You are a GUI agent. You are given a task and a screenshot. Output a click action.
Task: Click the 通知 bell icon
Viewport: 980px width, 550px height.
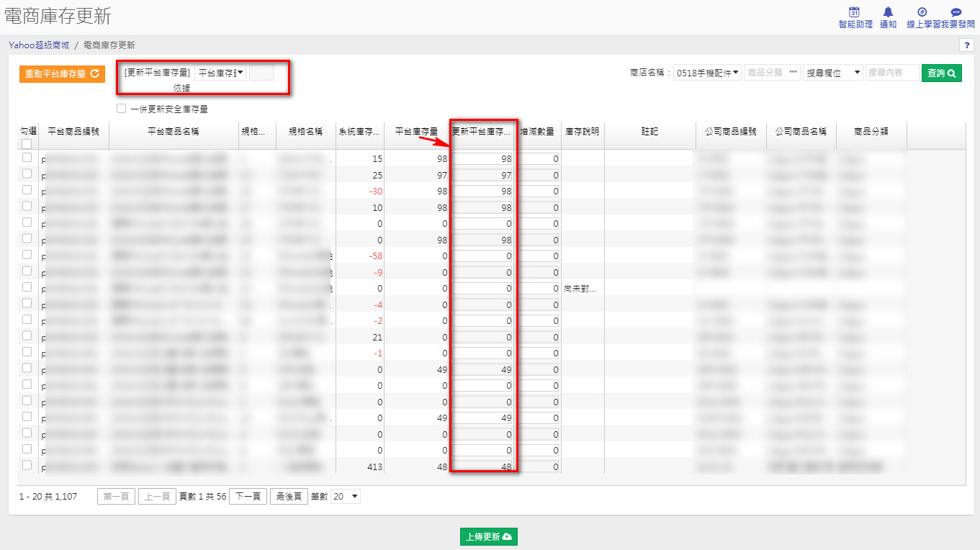pyautogui.click(x=888, y=12)
